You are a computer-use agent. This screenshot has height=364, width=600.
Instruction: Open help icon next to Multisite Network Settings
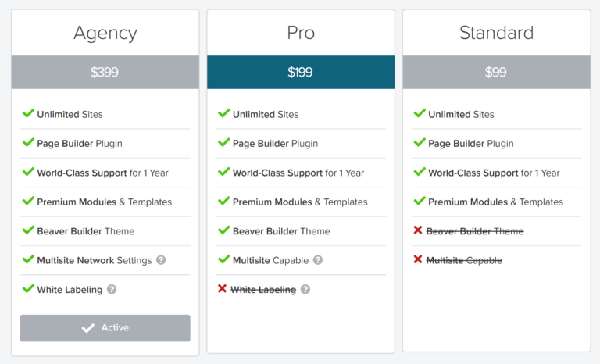[161, 260]
